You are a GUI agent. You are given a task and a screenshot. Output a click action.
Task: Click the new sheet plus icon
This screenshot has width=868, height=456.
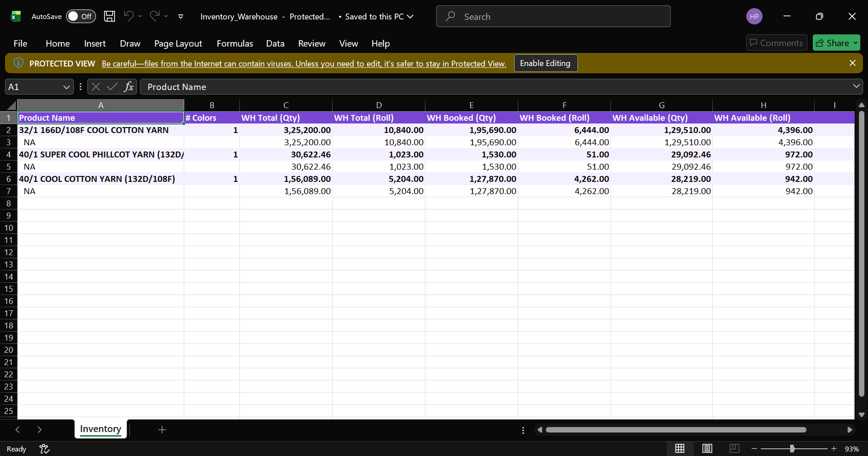click(162, 429)
